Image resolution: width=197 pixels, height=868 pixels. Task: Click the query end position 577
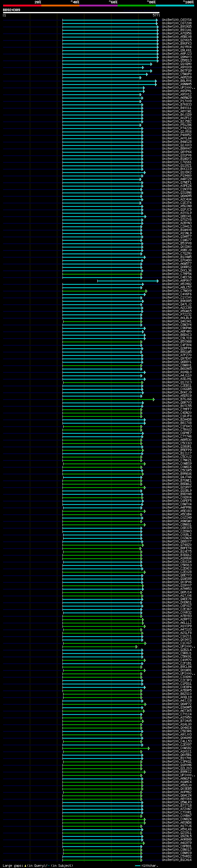click(155, 15)
